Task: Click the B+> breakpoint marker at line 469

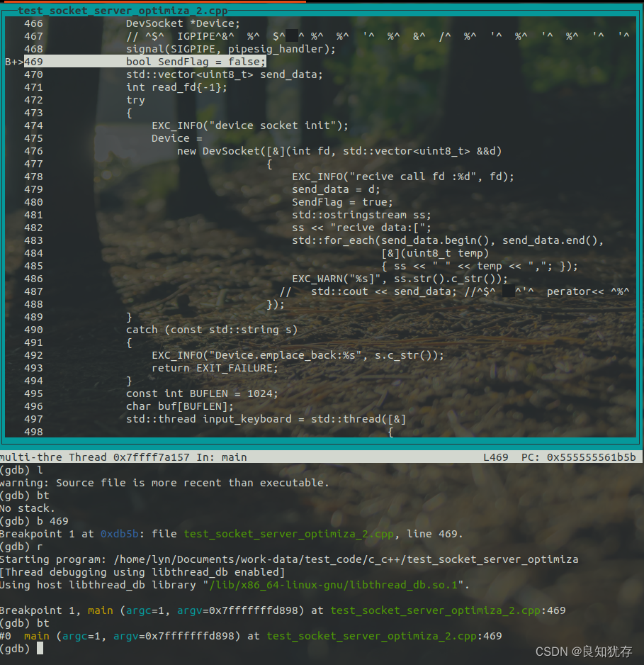Action: pyautogui.click(x=13, y=62)
